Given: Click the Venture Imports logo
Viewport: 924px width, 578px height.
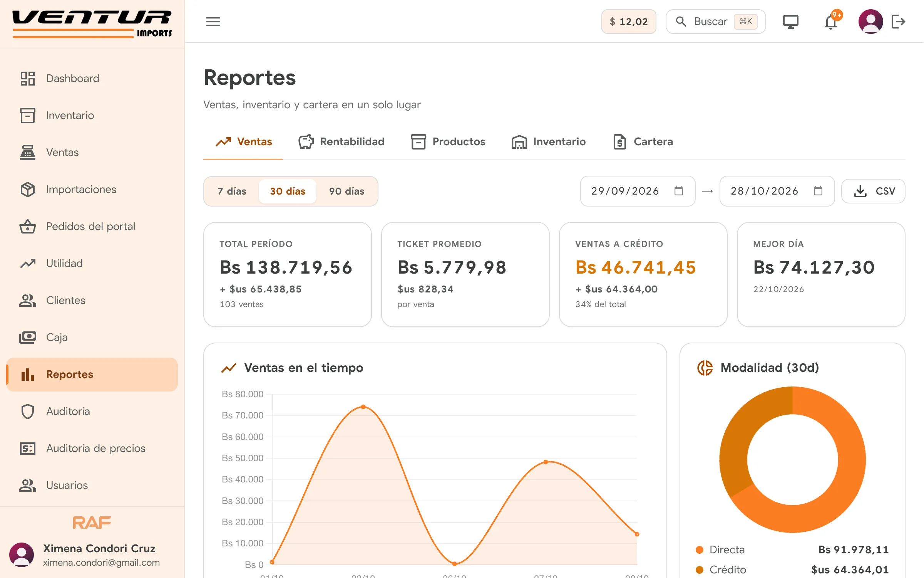Looking at the screenshot, I should [92, 24].
